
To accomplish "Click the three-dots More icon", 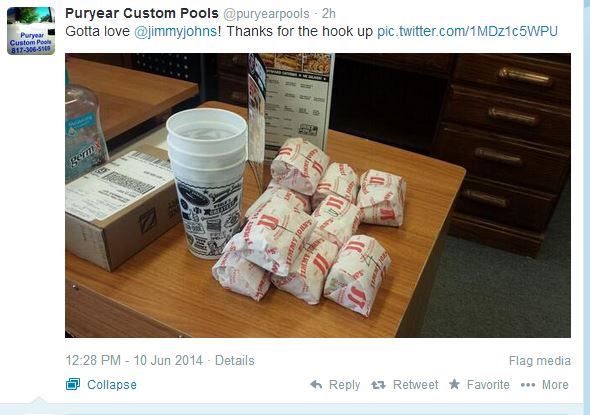I will click(528, 385).
